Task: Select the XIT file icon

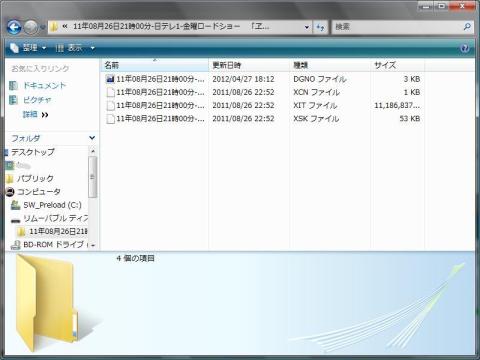Action: click(x=110, y=106)
